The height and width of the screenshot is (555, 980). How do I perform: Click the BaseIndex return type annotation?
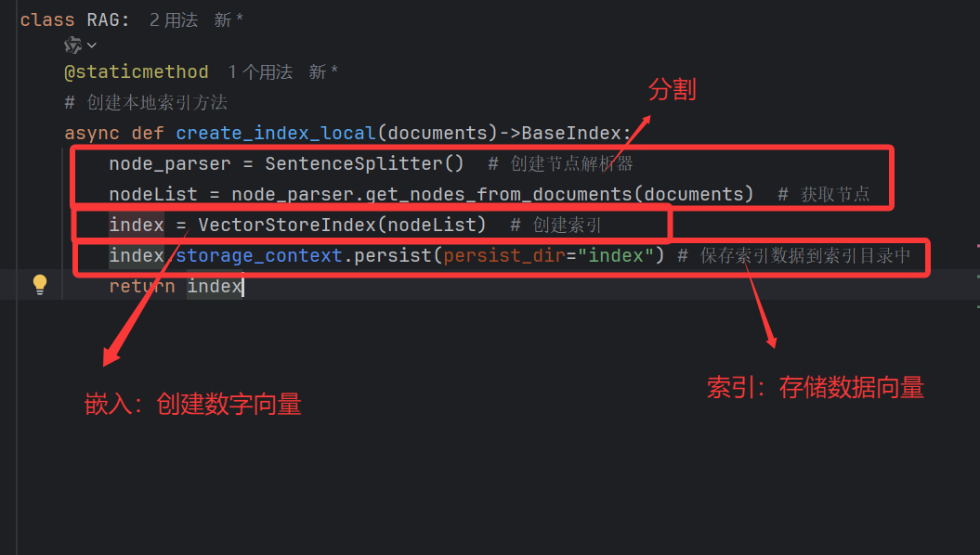[571, 133]
